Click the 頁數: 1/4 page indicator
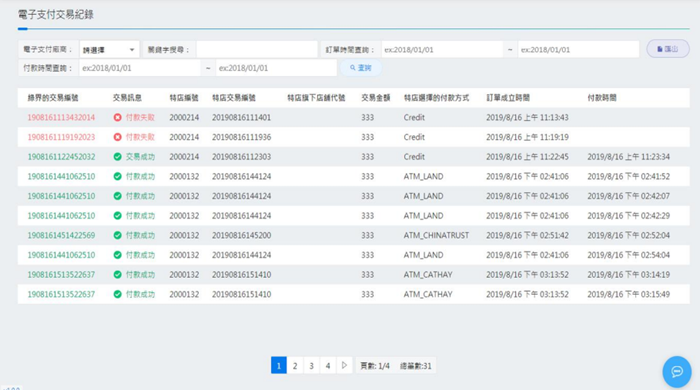 (375, 366)
